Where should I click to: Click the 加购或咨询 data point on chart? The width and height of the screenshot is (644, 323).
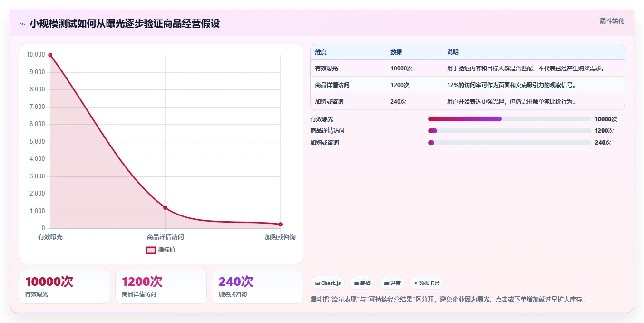280,225
